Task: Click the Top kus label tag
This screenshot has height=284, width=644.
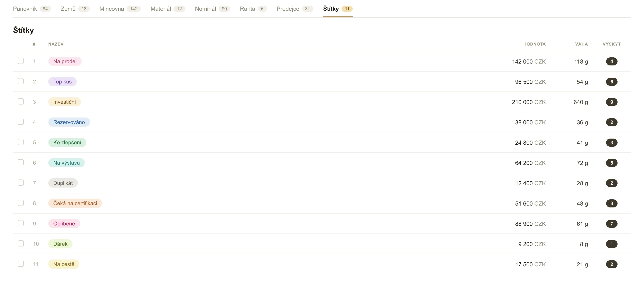Action: tap(62, 82)
